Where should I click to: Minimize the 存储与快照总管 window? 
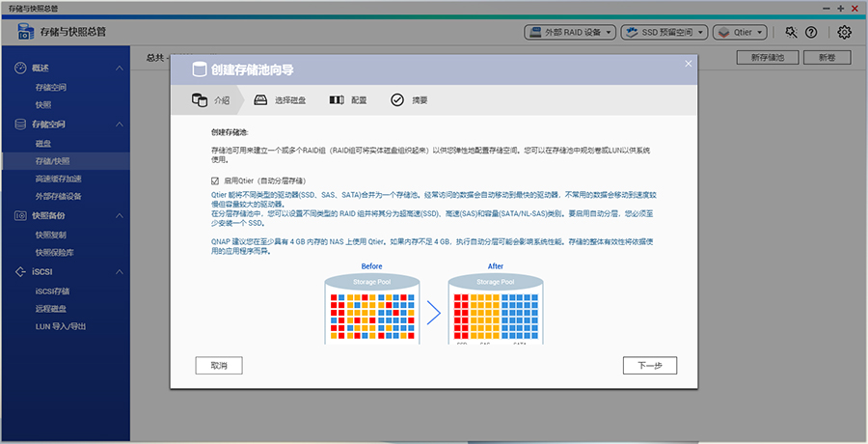827,9
